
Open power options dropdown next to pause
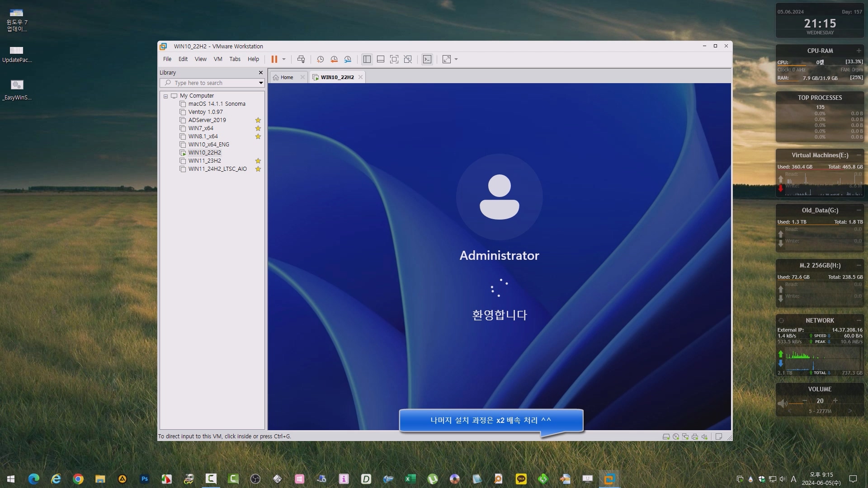[284, 59]
